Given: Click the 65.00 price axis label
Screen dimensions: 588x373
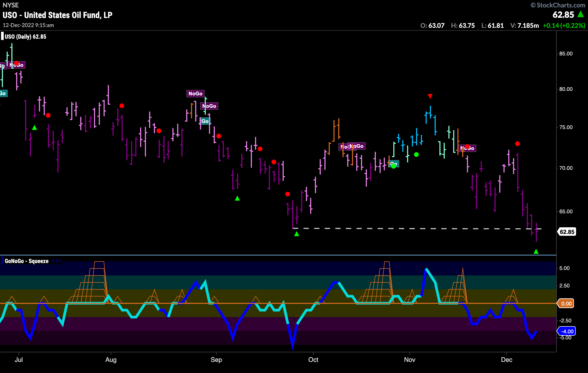Looking at the screenshot, I should pyautogui.click(x=566, y=212).
